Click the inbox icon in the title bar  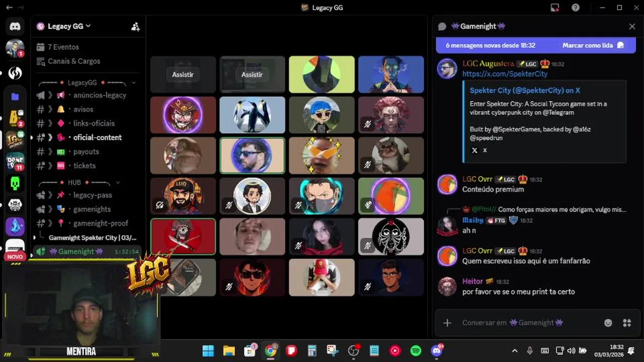555,8
